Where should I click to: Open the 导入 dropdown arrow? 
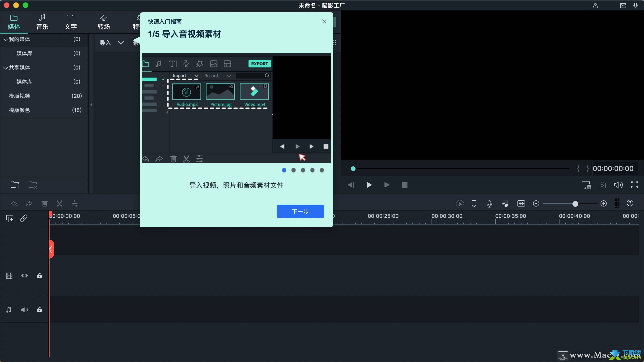tap(121, 43)
